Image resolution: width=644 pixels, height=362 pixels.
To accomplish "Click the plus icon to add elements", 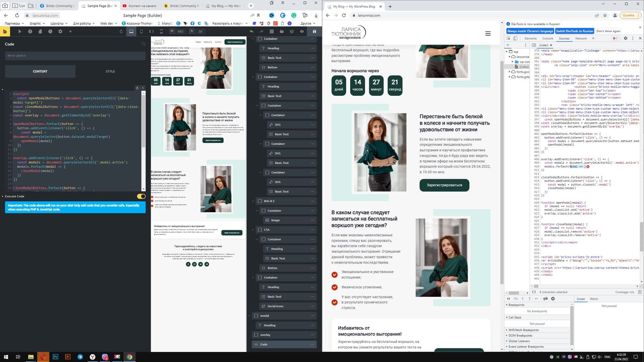I will (70, 32).
